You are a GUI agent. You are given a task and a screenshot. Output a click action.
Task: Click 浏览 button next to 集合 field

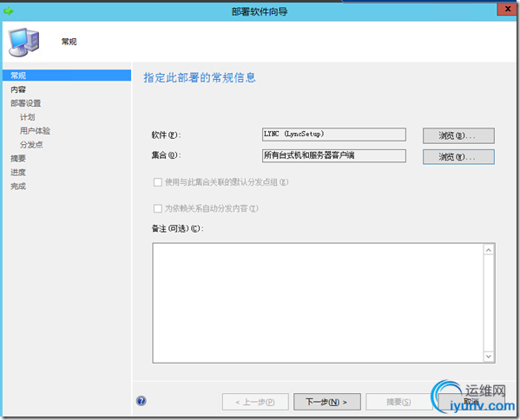(458, 157)
